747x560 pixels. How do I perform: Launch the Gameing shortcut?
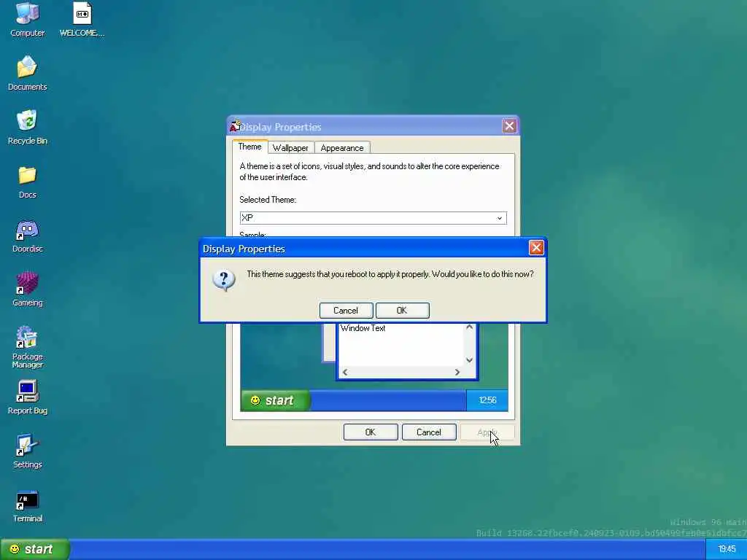27,289
